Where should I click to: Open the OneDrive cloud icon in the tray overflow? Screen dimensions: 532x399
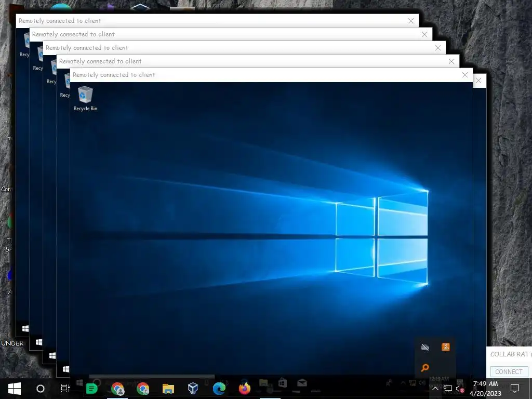(425, 347)
